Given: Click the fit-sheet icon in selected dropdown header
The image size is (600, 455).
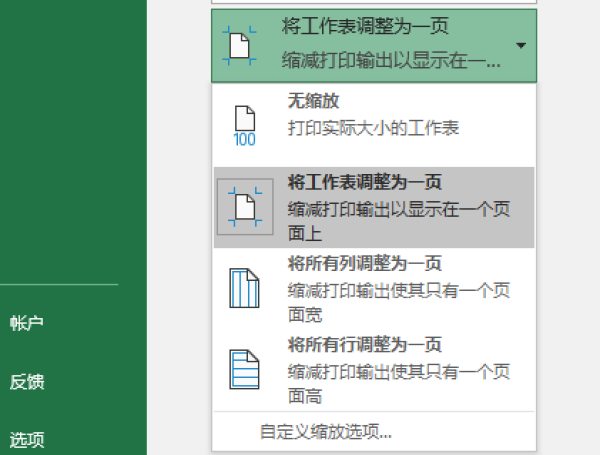Looking at the screenshot, I should [240, 46].
